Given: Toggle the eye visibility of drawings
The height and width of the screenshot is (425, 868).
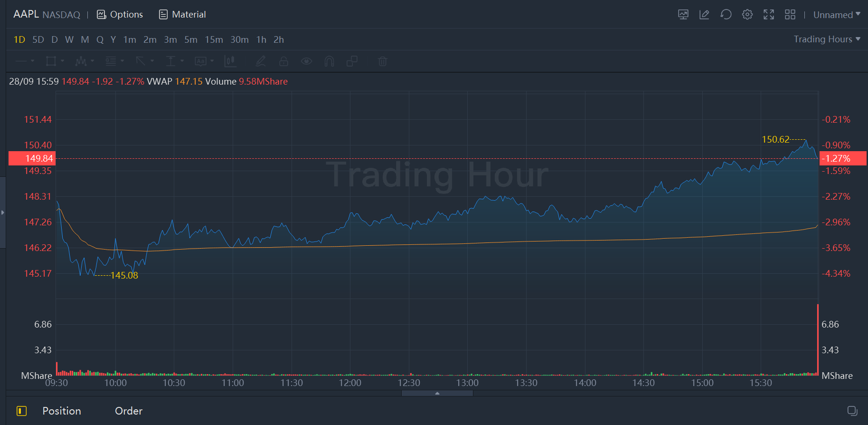Looking at the screenshot, I should pos(306,61).
